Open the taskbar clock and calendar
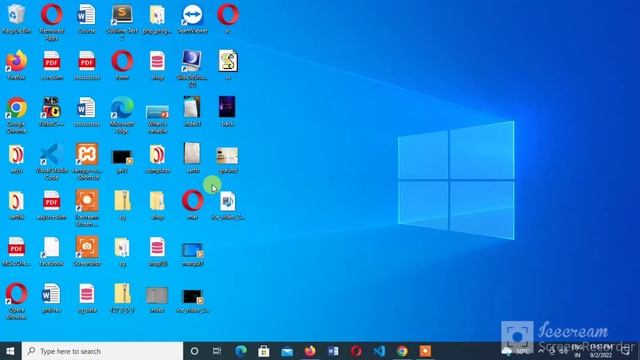Screen dimensions: 640x360 [x=601, y=351]
